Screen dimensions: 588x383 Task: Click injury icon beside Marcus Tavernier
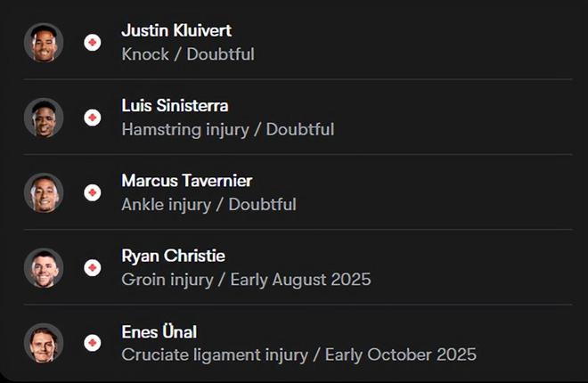tap(93, 192)
